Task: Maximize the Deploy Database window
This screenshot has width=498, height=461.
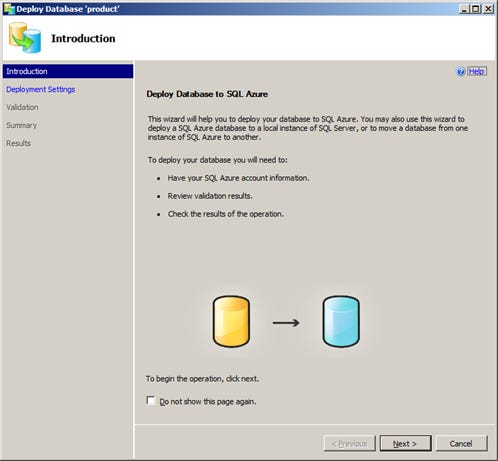Action: click(476, 9)
